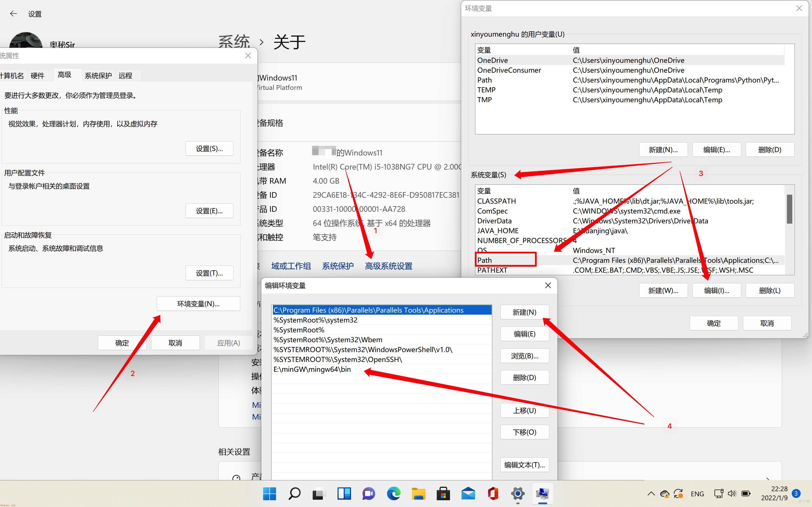The width and height of the screenshot is (812, 507).
Task: Click 系统保护 tab in system properties
Action: coord(98,75)
